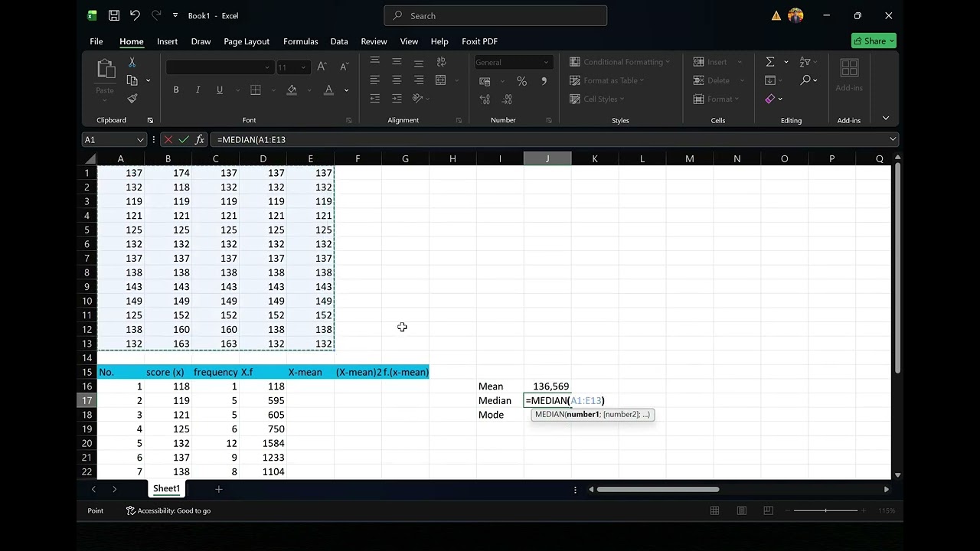Click the Fill Color bucket
980x551 pixels.
coord(292,90)
